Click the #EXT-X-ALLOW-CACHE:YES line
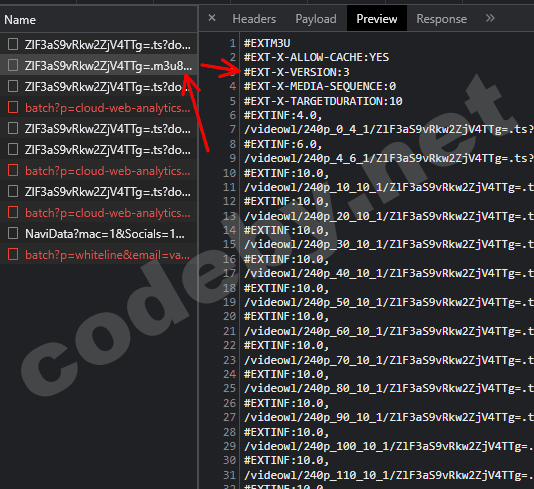 316,57
